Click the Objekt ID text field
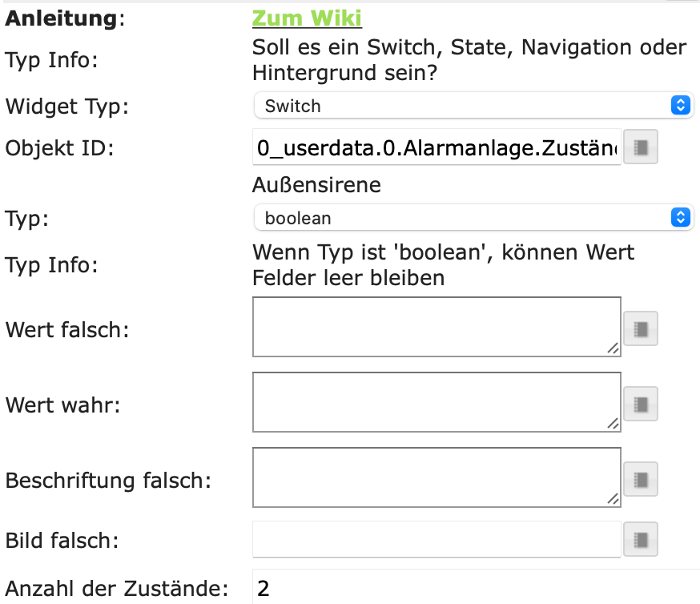Viewport: 700px width, 604px height. point(436,148)
